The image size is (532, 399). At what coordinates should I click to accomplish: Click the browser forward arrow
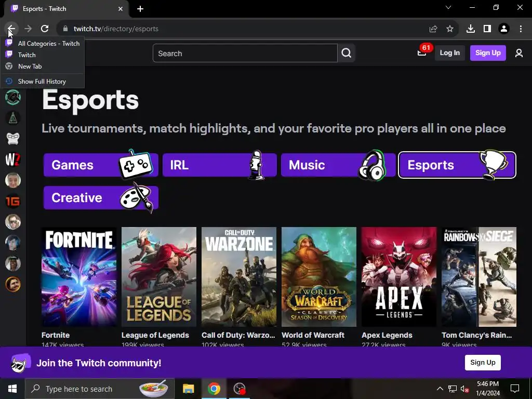click(28, 29)
